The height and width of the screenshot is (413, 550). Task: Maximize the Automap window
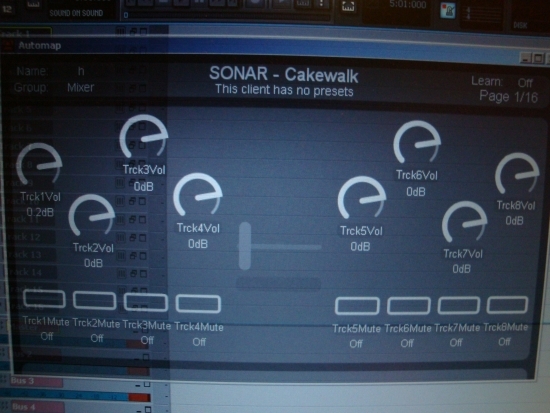pos(538,59)
